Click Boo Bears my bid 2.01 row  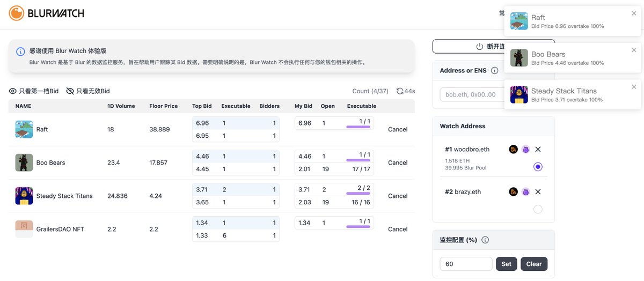[x=334, y=169]
